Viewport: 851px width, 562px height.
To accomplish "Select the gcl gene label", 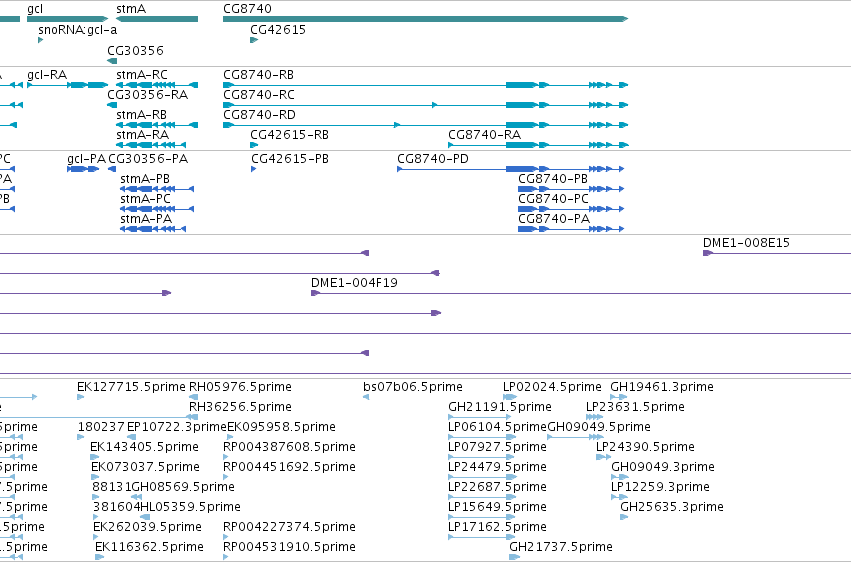I will (x=35, y=9).
